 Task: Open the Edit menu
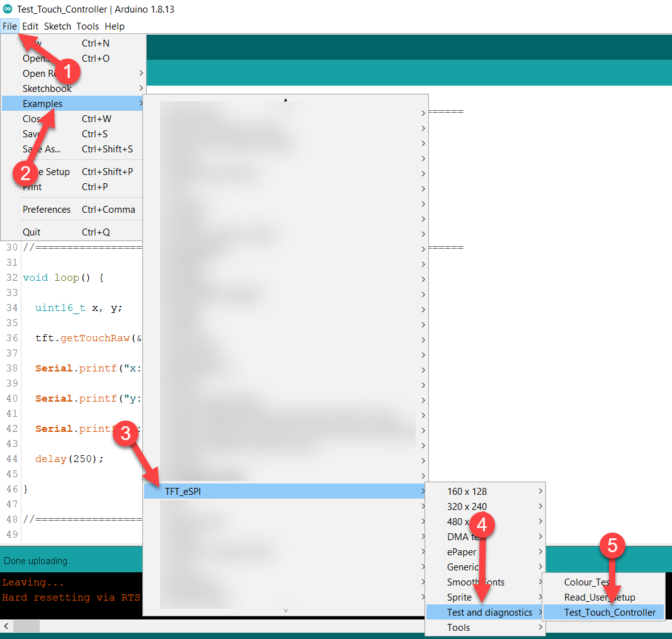30,26
